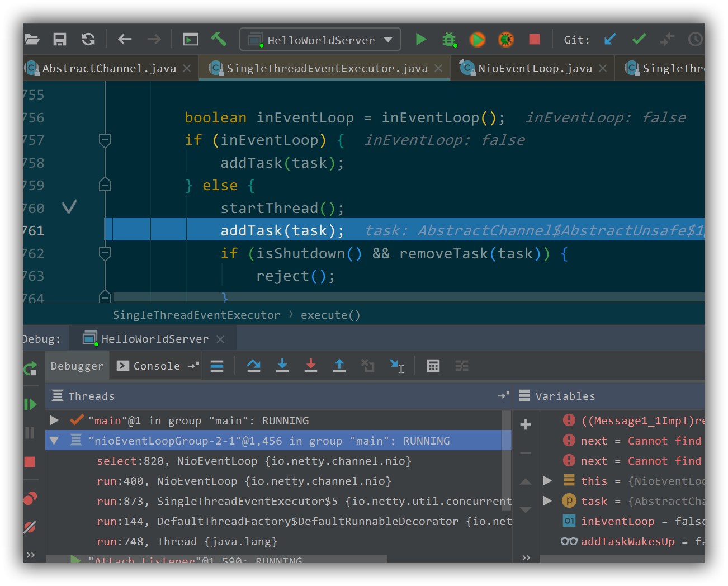The image size is (728, 586).
Task: Click the Evaluate Expression calculator icon
Action: pos(433,366)
